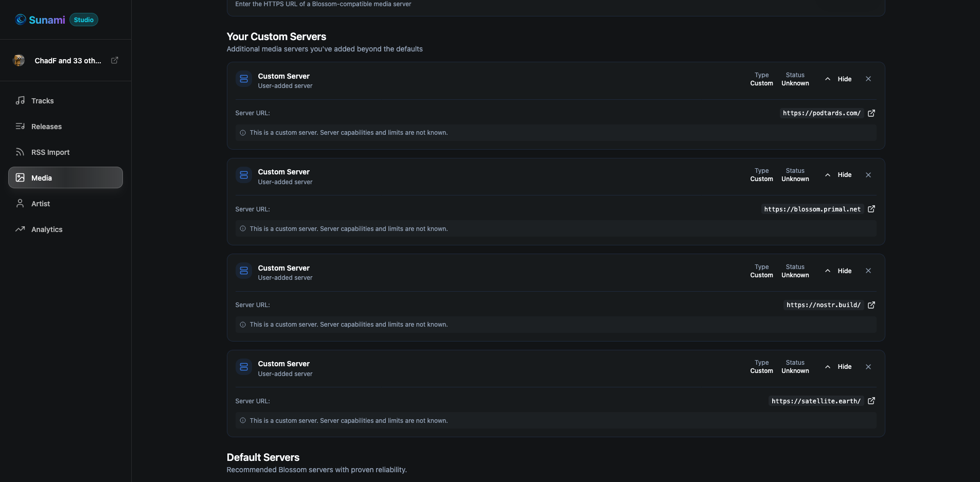Viewport: 980px width, 482px height.
Task: Hide the satellite.earth server details
Action: [839, 367]
